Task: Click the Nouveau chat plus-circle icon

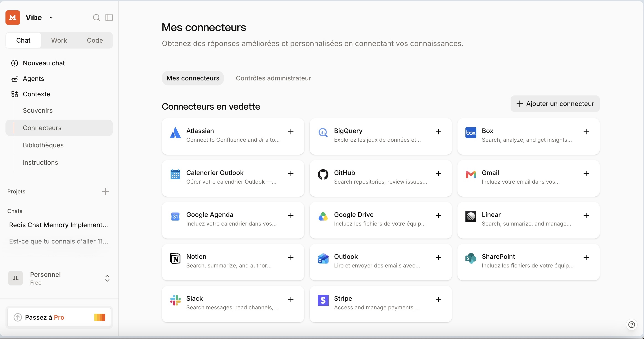Action: [x=15, y=63]
